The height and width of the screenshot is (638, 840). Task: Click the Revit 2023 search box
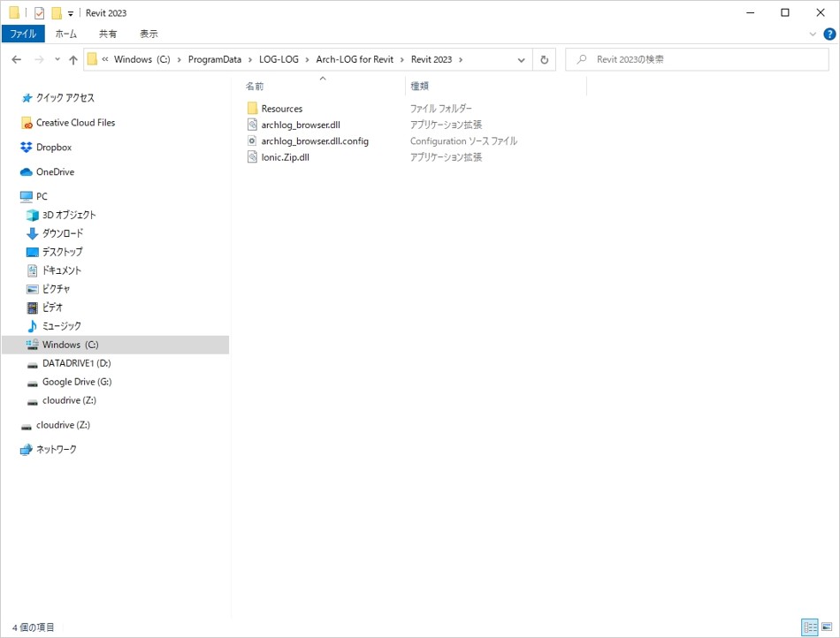(x=697, y=59)
